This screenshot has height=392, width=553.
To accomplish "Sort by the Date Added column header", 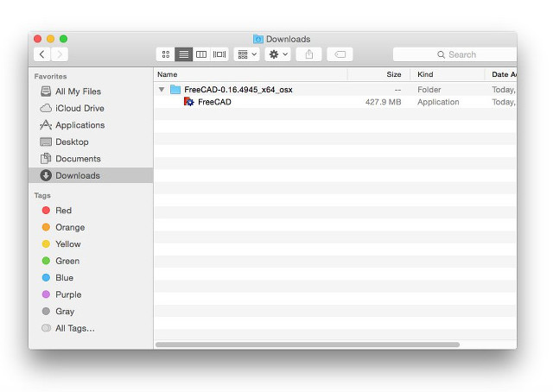I will tap(501, 74).
